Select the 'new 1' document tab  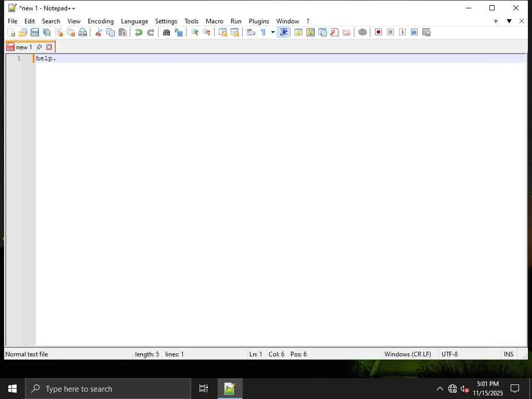24,47
